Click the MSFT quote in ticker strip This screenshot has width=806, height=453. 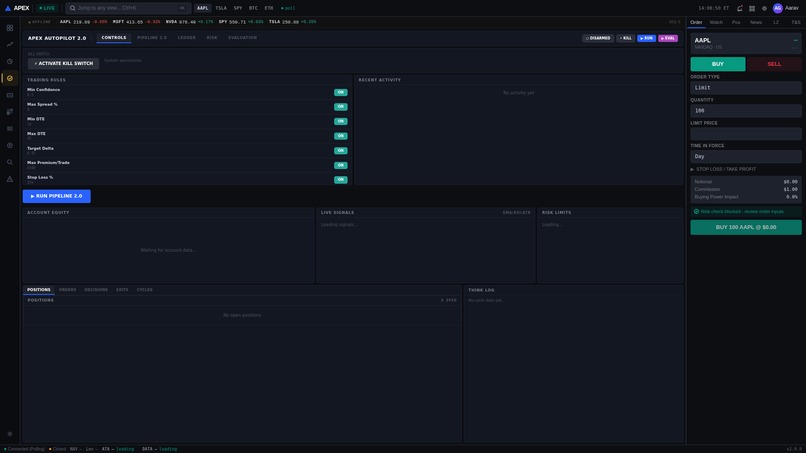pyautogui.click(x=137, y=22)
